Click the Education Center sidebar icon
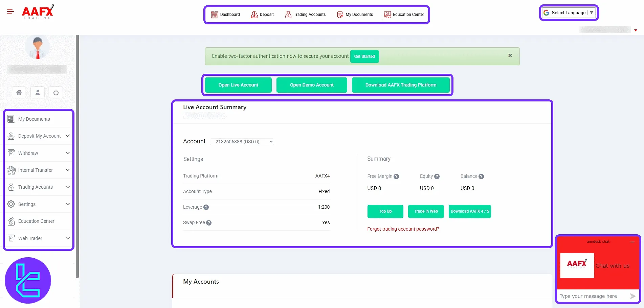The image size is (644, 308). coord(11,221)
